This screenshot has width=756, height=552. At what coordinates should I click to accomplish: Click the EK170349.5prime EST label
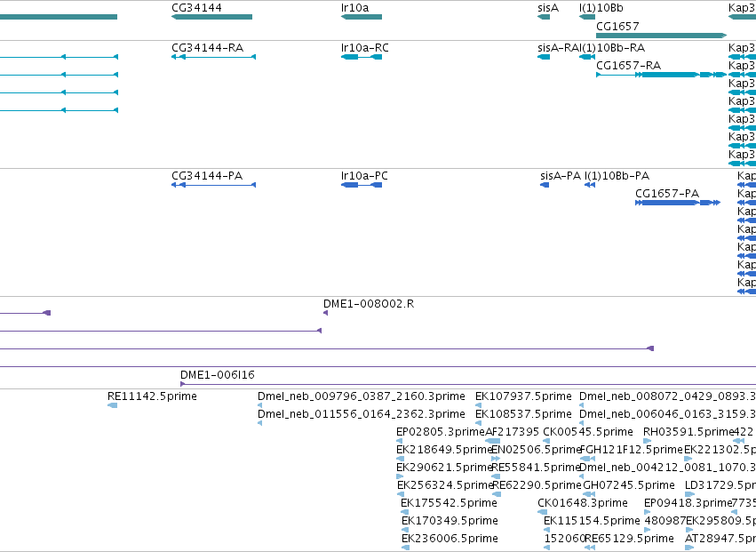tap(450, 521)
